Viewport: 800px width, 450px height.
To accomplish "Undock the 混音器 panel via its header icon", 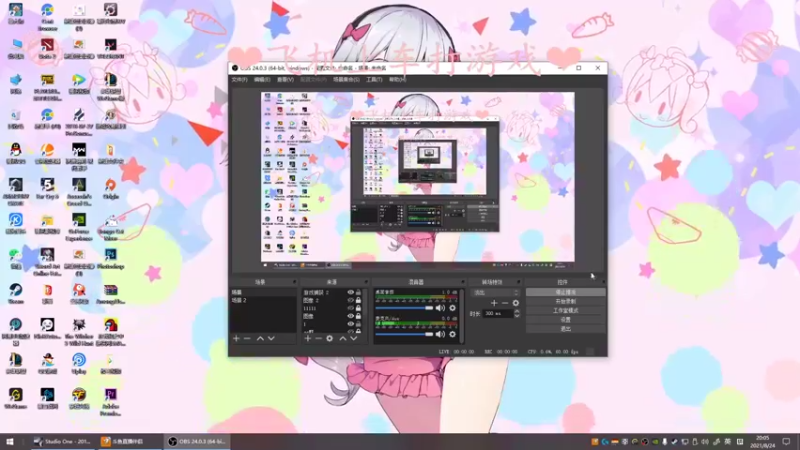I will tap(463, 282).
